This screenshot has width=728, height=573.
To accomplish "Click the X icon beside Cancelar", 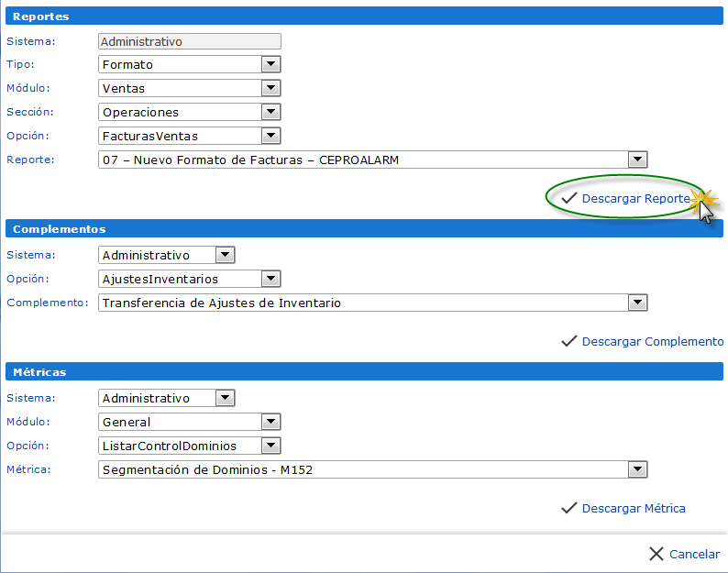I will (x=656, y=554).
